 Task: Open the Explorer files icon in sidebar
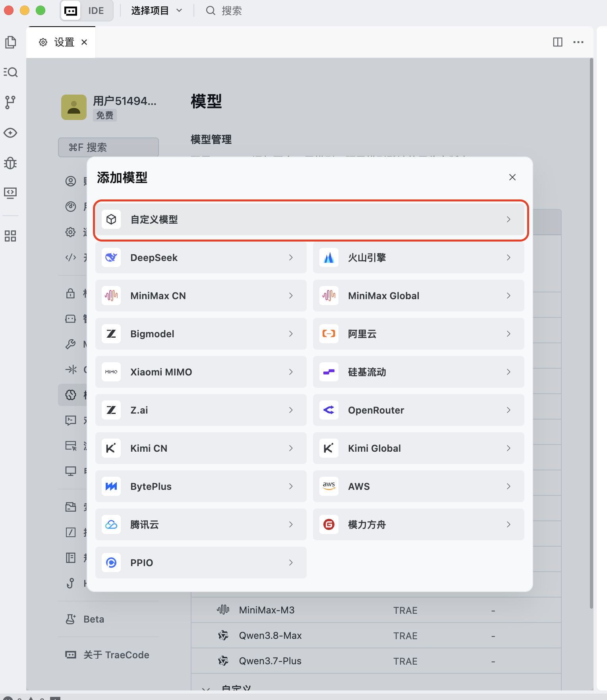tap(11, 42)
